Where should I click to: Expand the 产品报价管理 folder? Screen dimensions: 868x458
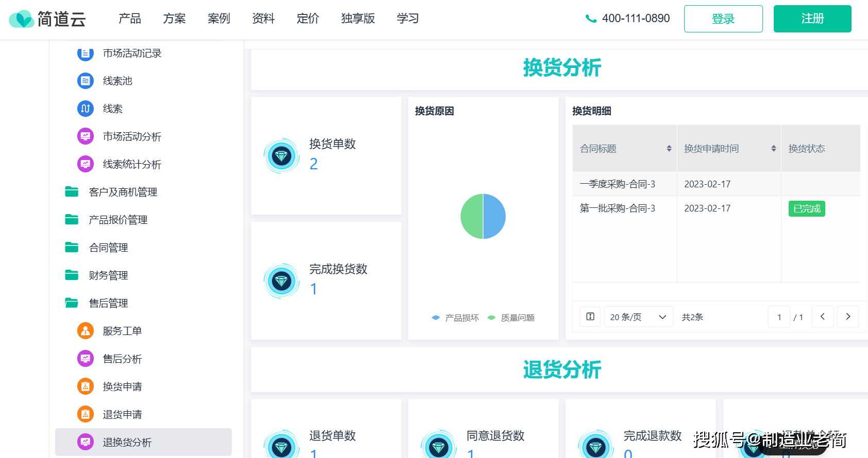pyautogui.click(x=118, y=220)
